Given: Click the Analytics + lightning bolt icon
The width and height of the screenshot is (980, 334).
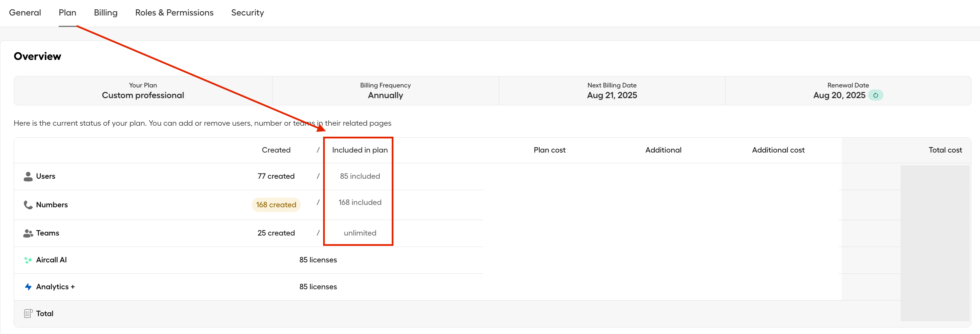Looking at the screenshot, I should click(x=28, y=287).
